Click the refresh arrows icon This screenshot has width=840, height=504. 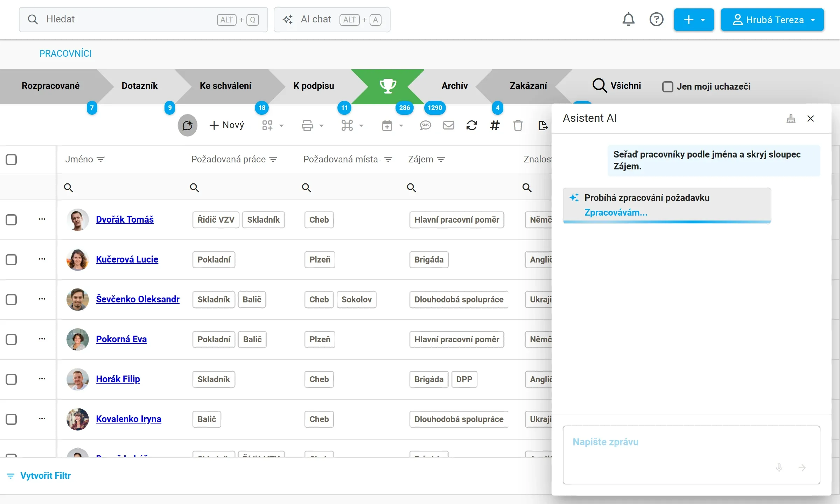click(471, 125)
